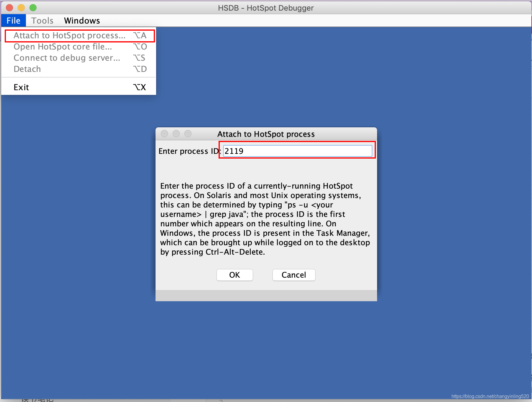532x402 pixels.
Task: Open the Tools menu
Action: coord(42,21)
